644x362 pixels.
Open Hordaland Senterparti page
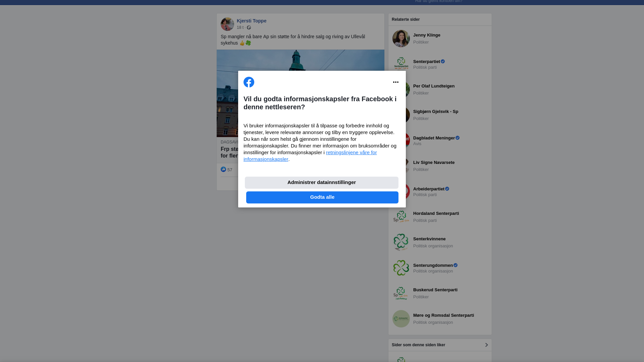436,214
